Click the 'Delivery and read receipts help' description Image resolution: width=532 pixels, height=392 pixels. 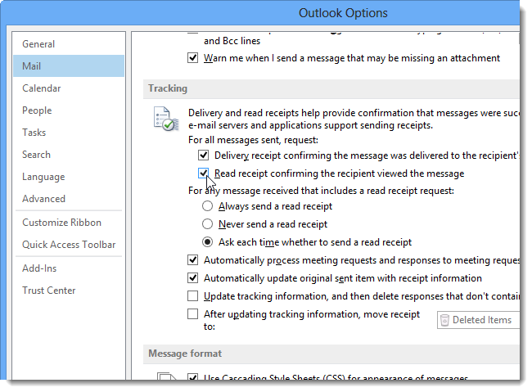[354, 119]
